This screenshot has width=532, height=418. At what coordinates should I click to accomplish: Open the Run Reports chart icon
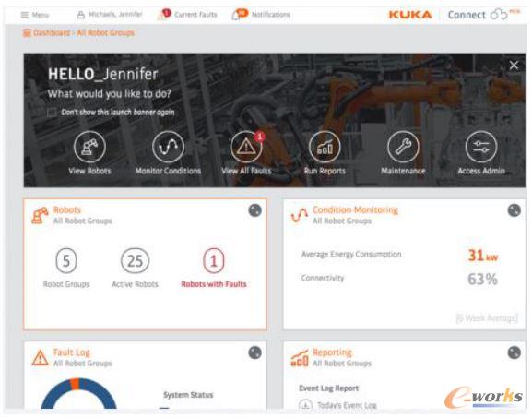click(x=325, y=147)
